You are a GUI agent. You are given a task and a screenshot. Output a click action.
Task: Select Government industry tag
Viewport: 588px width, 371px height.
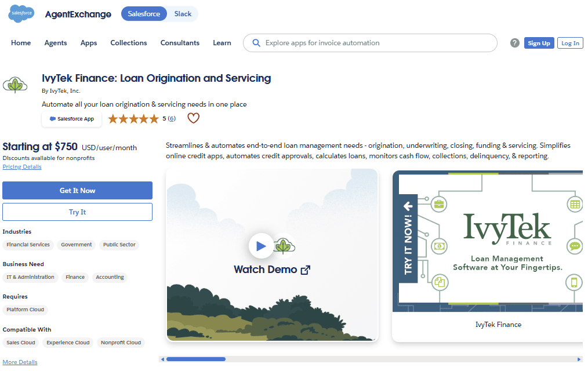tap(76, 245)
